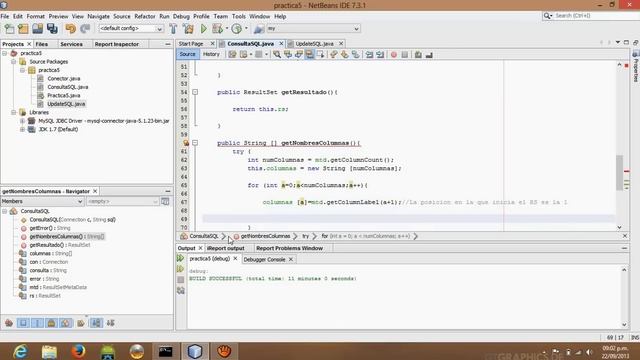Toggle Show Fields filter in Navigator
Screen dimensions: 640x360
[x=23, y=323]
